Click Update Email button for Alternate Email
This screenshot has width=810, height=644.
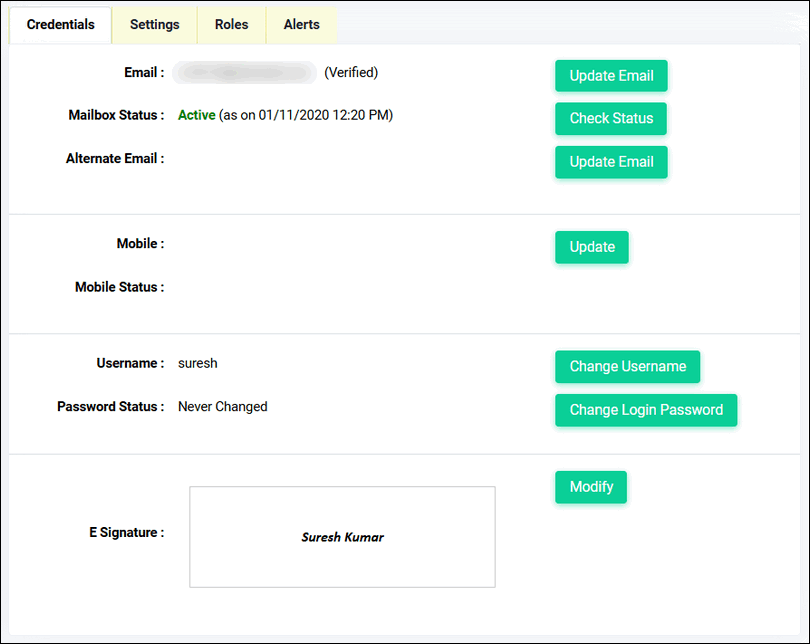pos(611,162)
